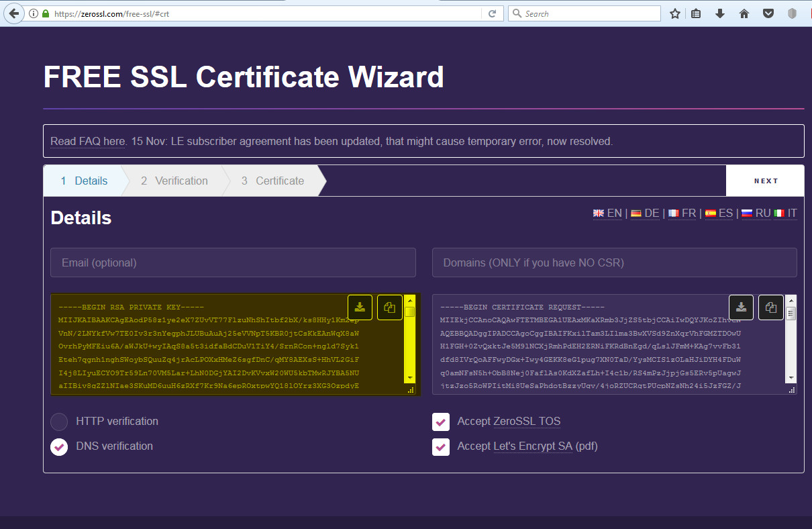Click the green padlock security icon
Viewport: 812px width, 529px height.
(46, 13)
